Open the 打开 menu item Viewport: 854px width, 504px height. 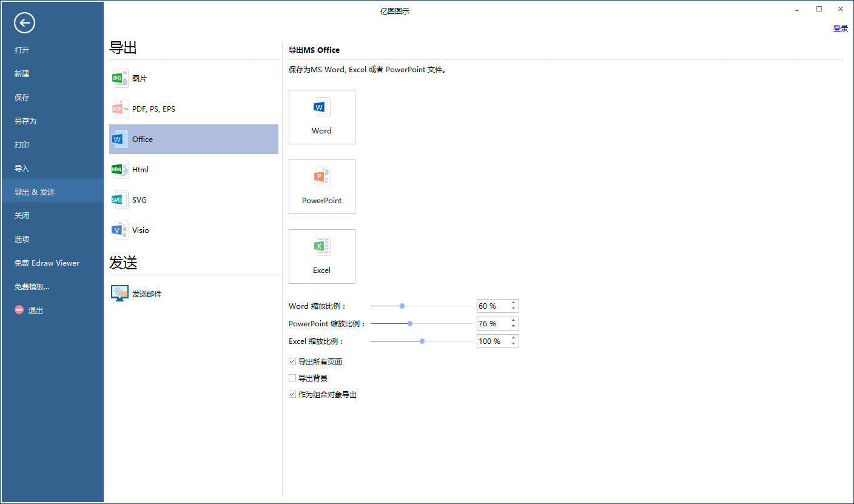coord(52,50)
